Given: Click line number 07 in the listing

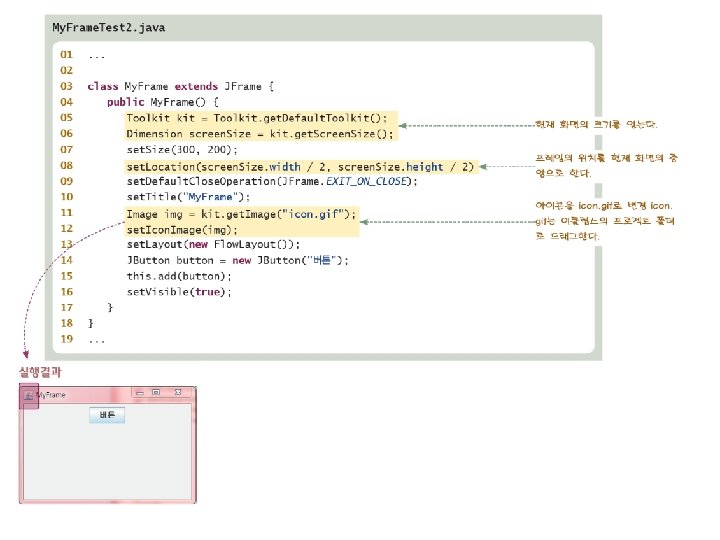Looking at the screenshot, I should 67,150.
